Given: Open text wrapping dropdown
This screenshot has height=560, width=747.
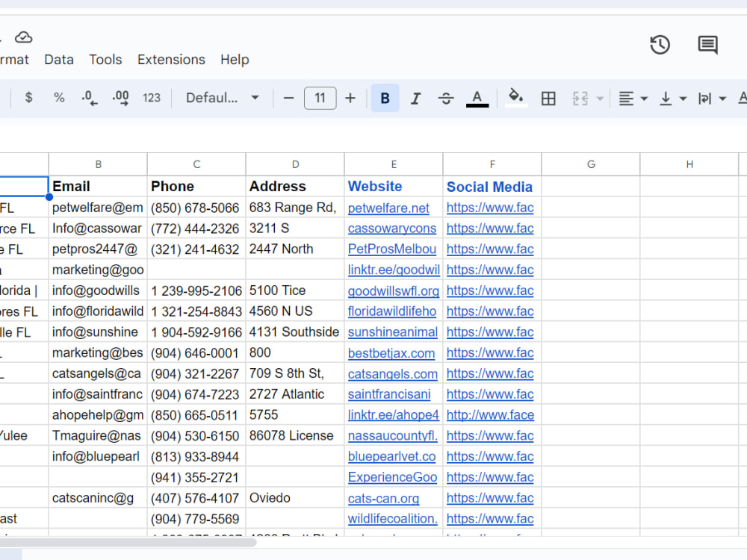Looking at the screenshot, I should pos(712,99).
